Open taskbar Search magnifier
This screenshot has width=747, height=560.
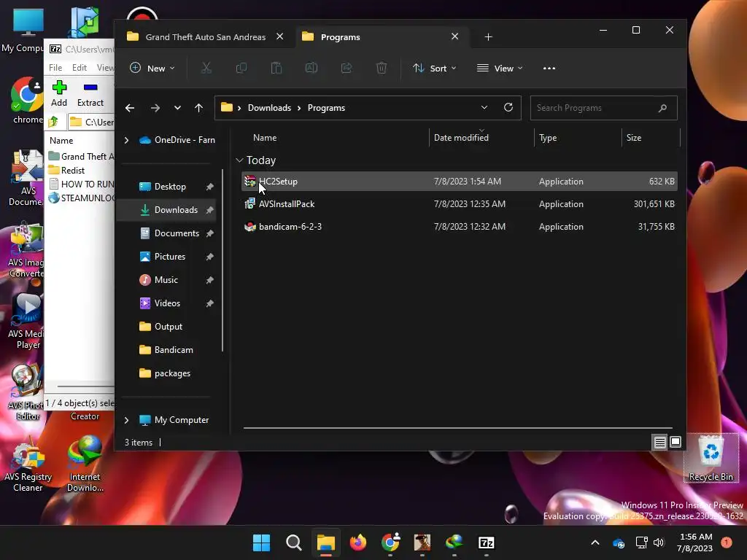tap(293, 542)
